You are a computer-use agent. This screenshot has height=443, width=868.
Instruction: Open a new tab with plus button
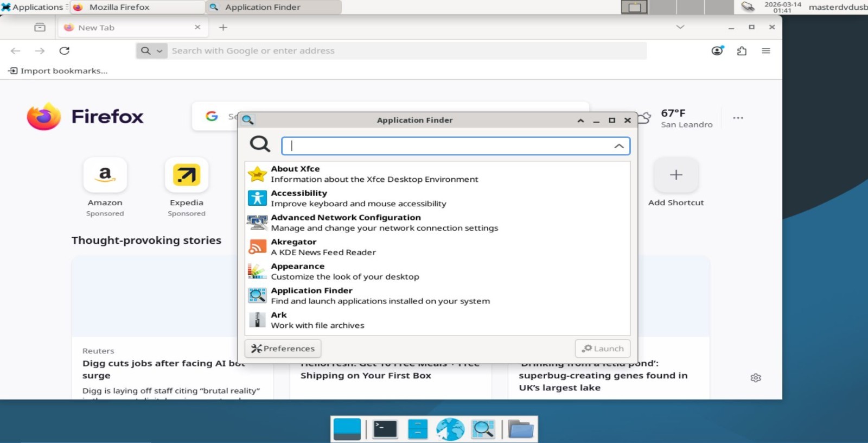tap(223, 27)
